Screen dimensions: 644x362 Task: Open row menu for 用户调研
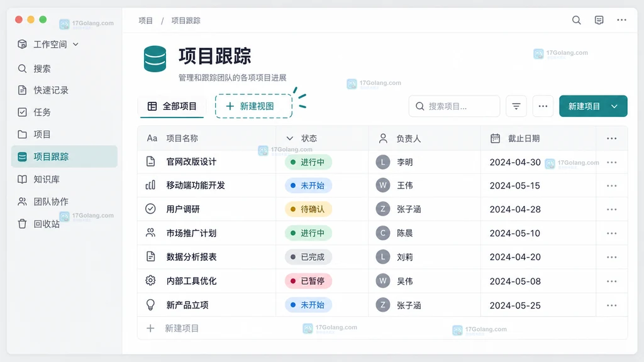[611, 209]
